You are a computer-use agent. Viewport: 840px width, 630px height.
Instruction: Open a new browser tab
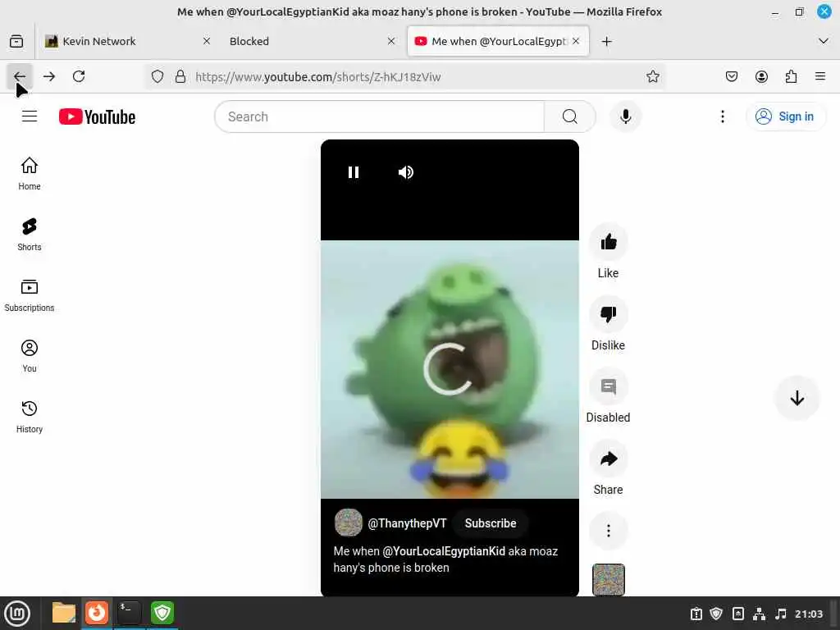click(x=606, y=41)
